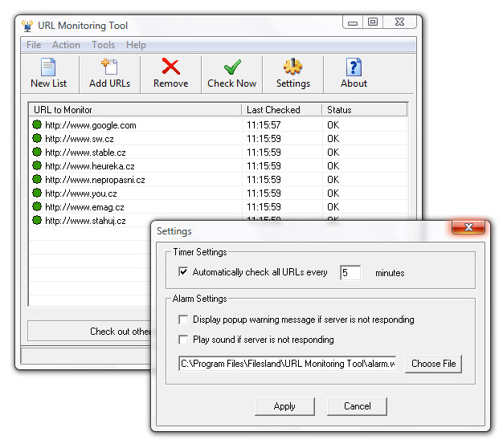Click the alarm sound file path field
The height and width of the screenshot is (448, 503).
(x=288, y=364)
